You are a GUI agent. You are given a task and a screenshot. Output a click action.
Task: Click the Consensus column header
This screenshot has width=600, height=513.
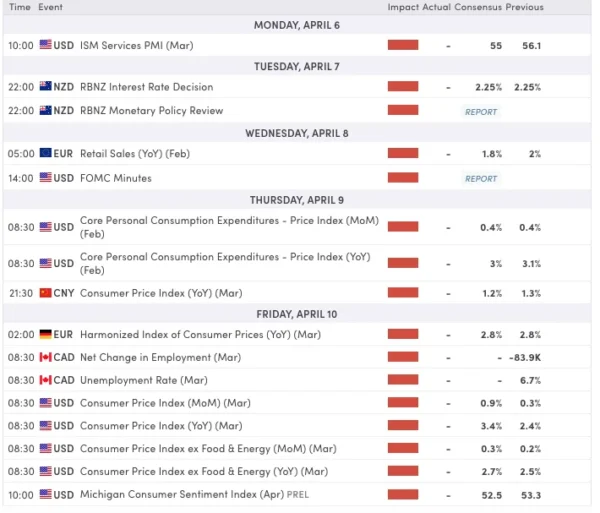click(x=478, y=7)
